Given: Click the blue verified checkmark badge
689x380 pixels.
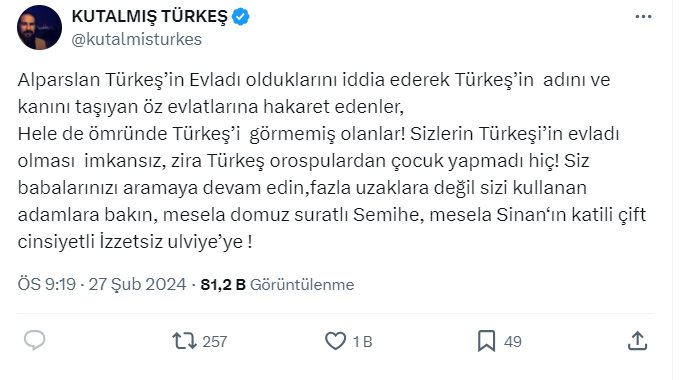Looking at the screenshot, I should [240, 17].
